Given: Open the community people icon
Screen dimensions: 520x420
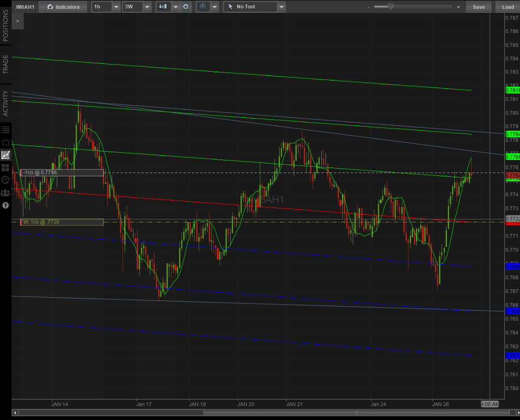Looking at the screenshot, I should pyautogui.click(x=6, y=193).
